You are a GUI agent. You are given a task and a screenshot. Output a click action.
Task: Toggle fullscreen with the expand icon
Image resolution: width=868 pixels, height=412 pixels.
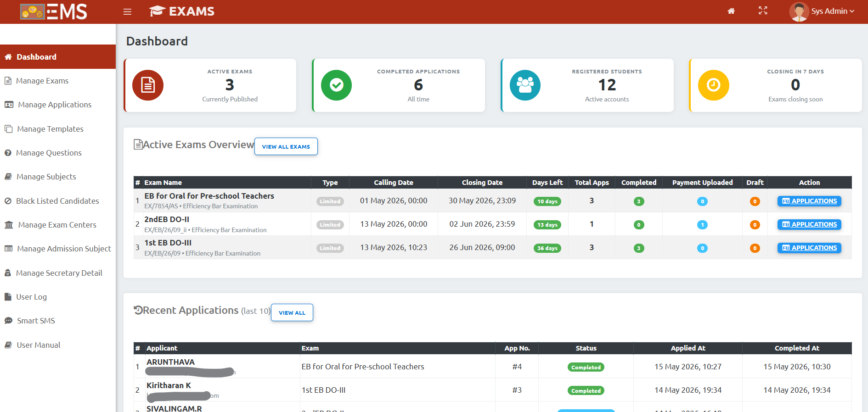[763, 11]
